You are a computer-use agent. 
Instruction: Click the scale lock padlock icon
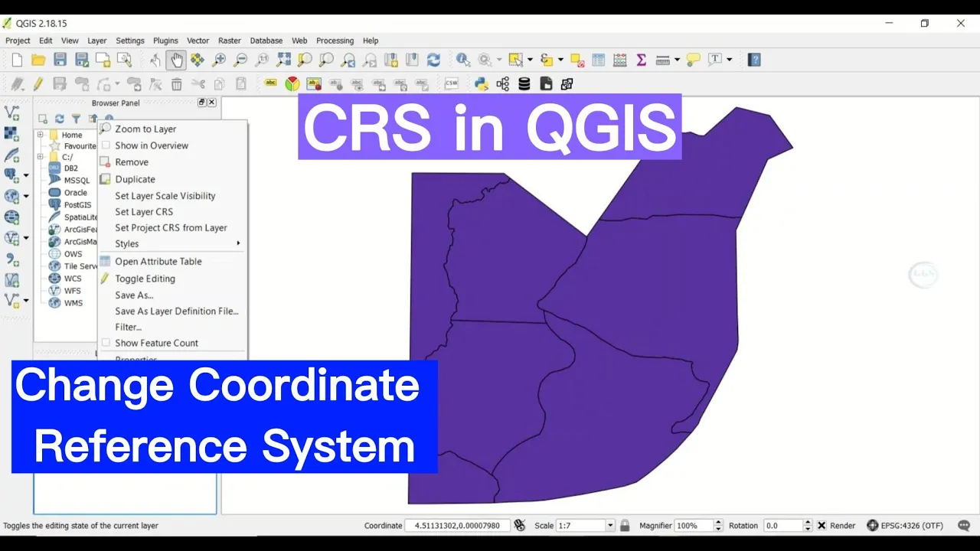625,526
